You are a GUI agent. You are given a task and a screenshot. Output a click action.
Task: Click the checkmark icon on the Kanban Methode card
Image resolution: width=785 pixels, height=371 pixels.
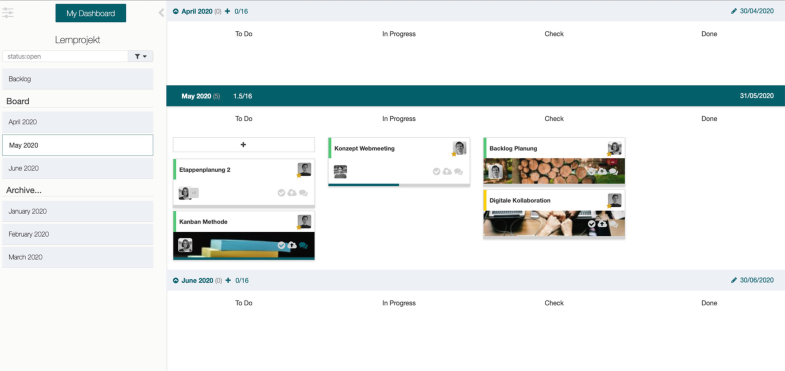coord(281,245)
